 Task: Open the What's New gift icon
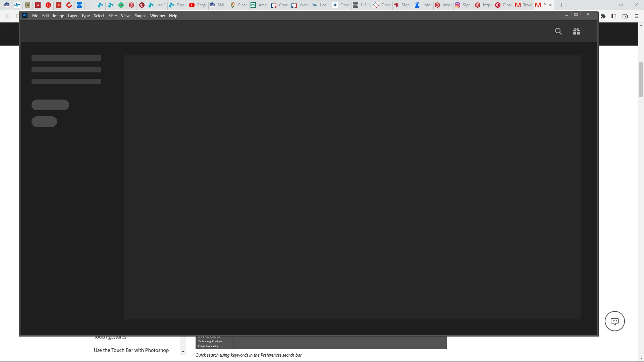576,32
